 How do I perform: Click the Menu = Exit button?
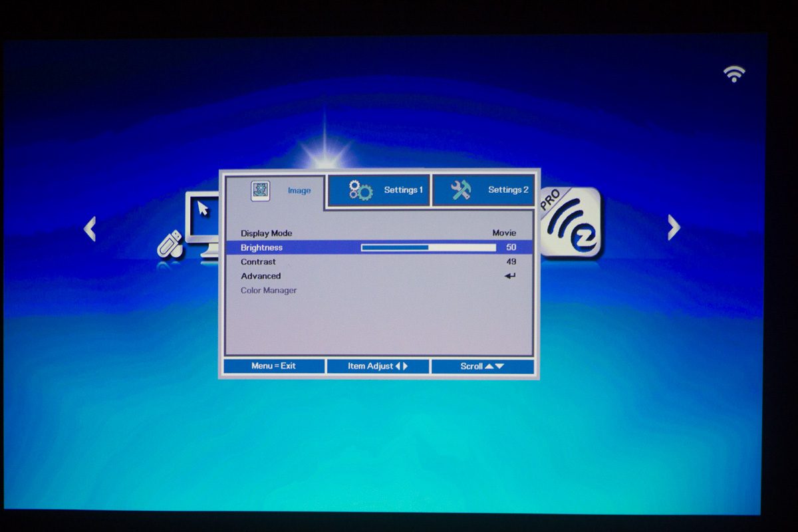(273, 366)
